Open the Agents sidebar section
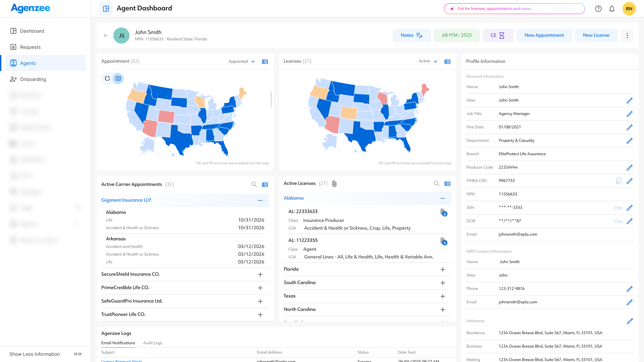Image resolution: width=644 pixels, height=362 pixels. [28, 63]
